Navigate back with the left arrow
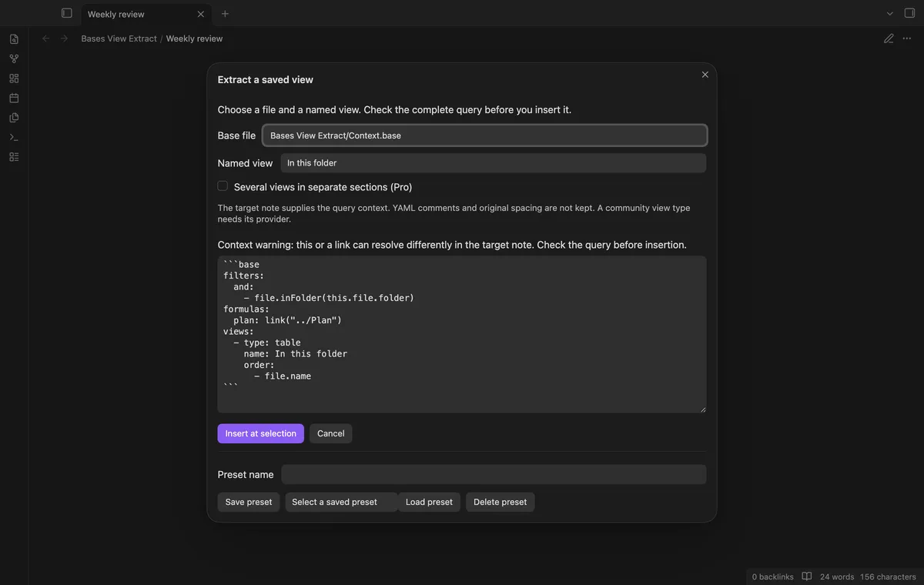The height and width of the screenshot is (585, 924). [46, 38]
